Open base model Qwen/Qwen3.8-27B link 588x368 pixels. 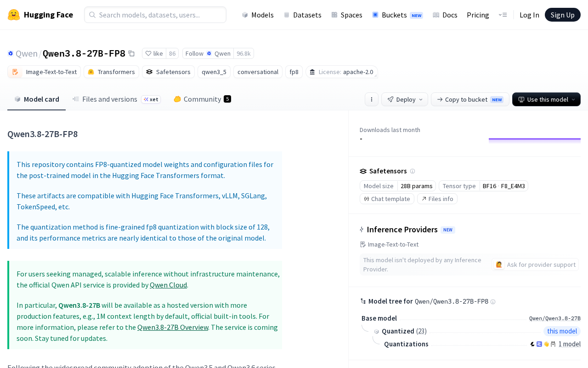tap(555, 318)
